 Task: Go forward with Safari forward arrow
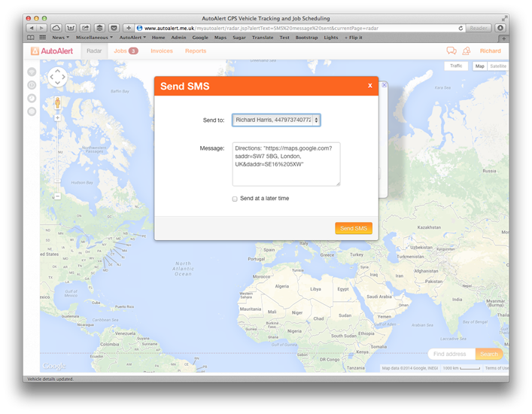pyautogui.click(x=41, y=28)
